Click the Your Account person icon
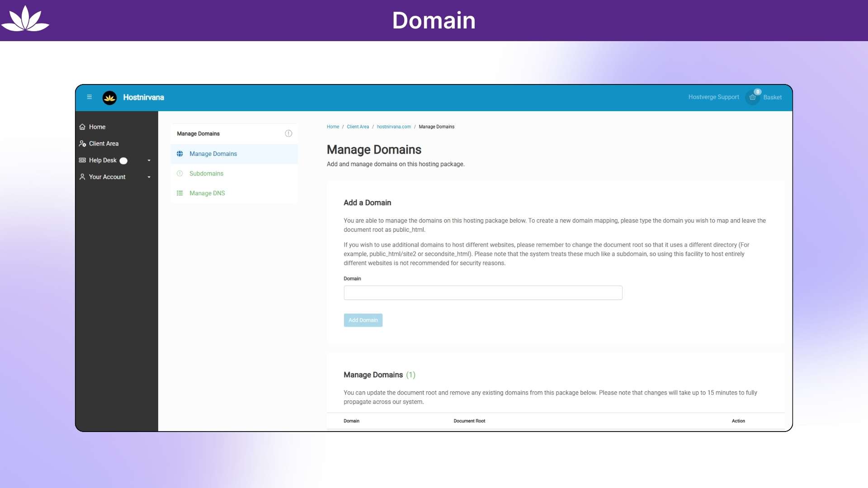Screen dimensions: 868x488 [x=82, y=177]
